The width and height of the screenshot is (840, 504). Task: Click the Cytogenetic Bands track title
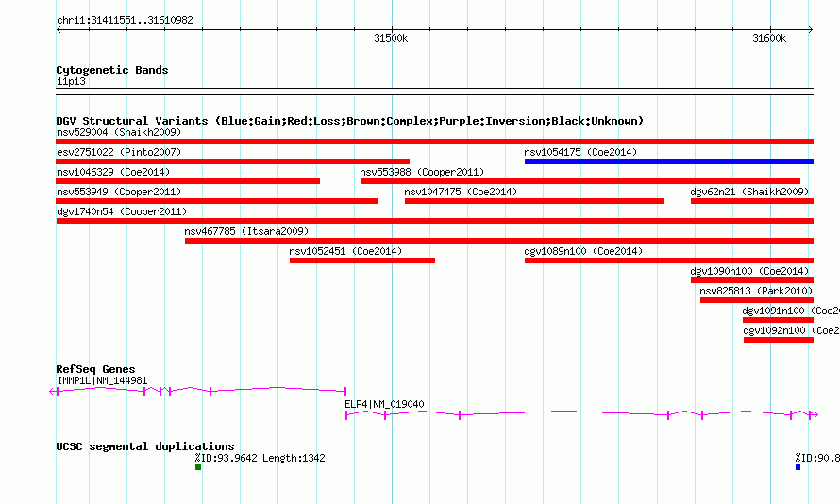(112, 70)
